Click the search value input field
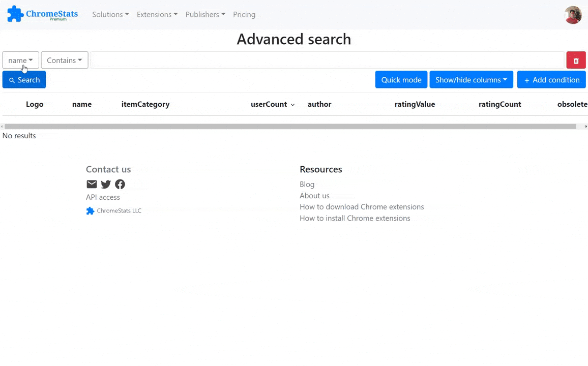This screenshot has height=366, width=588. [327, 60]
